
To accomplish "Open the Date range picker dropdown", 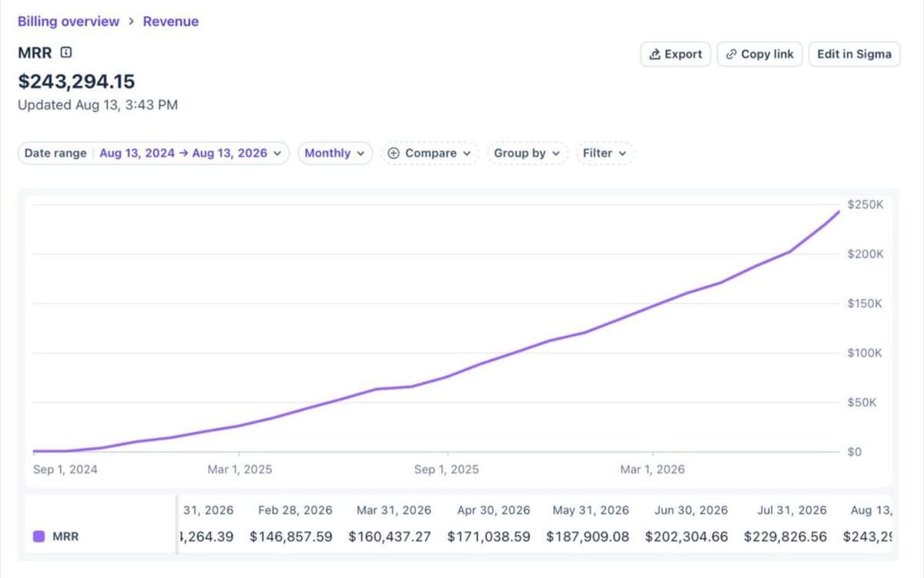I will click(x=154, y=153).
